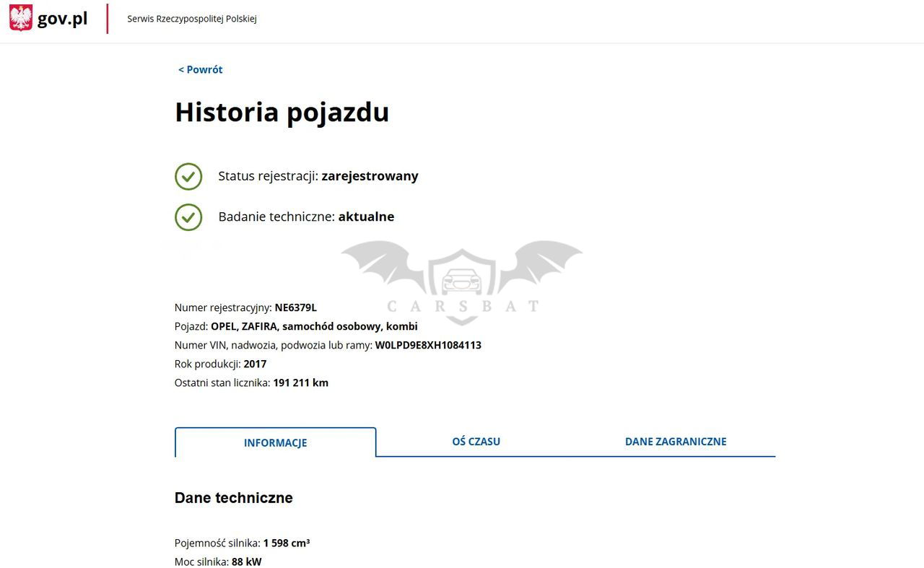The width and height of the screenshot is (924, 568).
Task: Select the INFORMACJE tab
Action: [x=275, y=443]
